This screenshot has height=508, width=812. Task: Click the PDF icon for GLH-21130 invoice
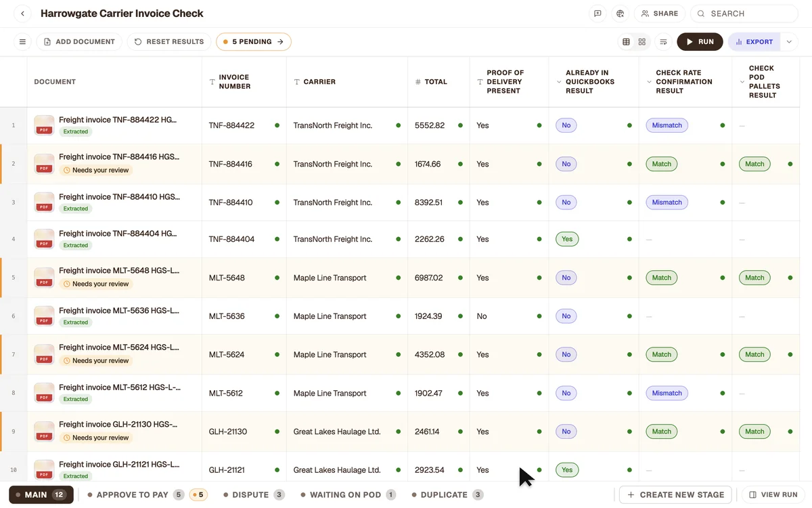pos(44,431)
